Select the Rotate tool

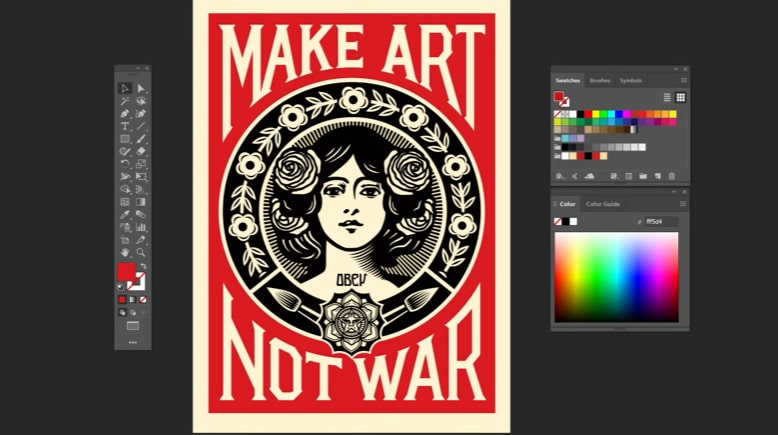[x=125, y=164]
